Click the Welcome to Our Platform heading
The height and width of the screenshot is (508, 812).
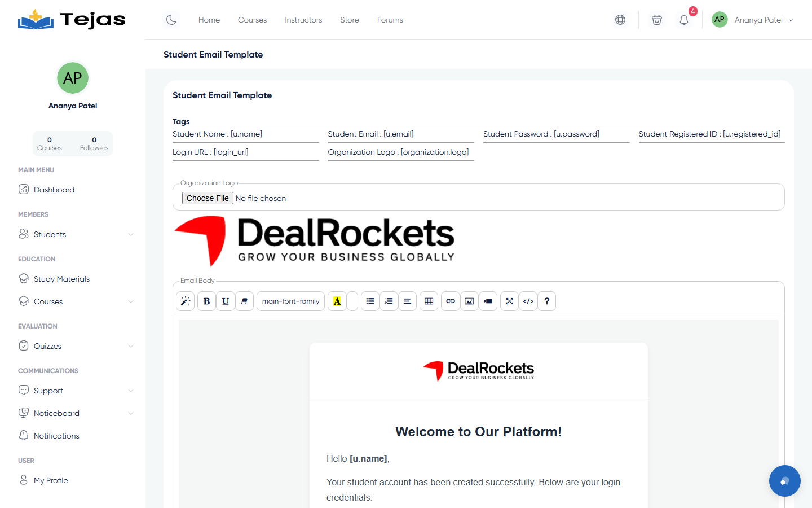coord(478,432)
